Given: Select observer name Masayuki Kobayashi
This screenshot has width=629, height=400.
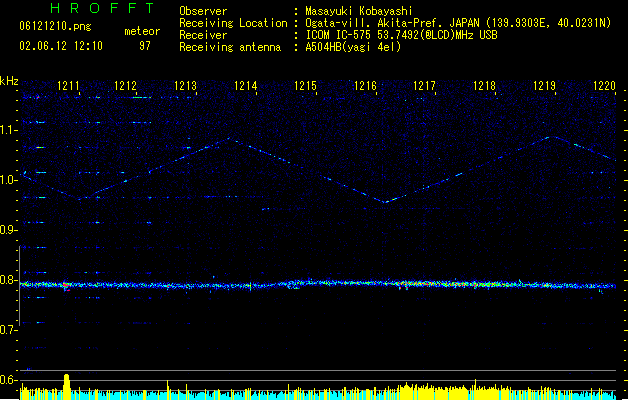Looking at the screenshot, I should [x=359, y=11].
